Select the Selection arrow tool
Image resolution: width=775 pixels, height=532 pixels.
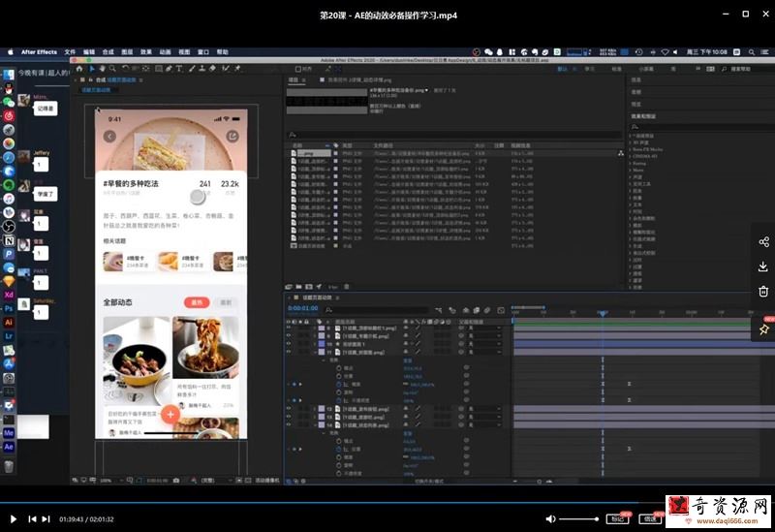(x=92, y=69)
